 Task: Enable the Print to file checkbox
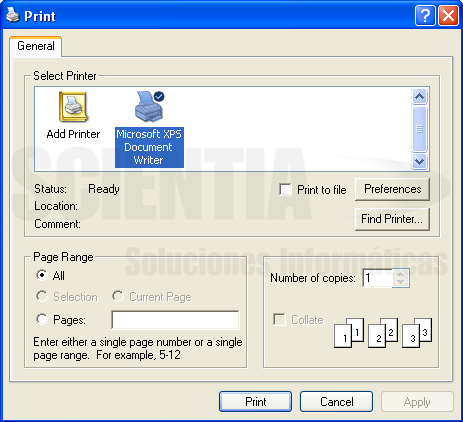click(x=285, y=189)
